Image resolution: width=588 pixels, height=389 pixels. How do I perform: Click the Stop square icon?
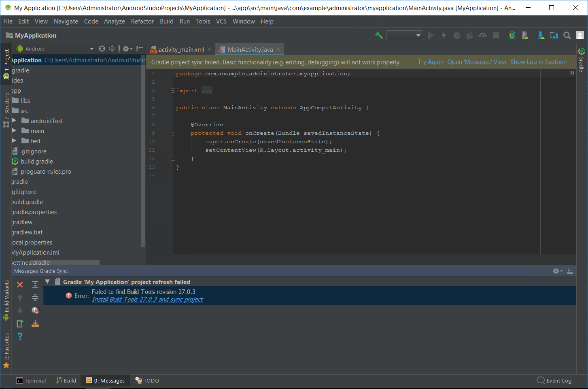click(496, 35)
